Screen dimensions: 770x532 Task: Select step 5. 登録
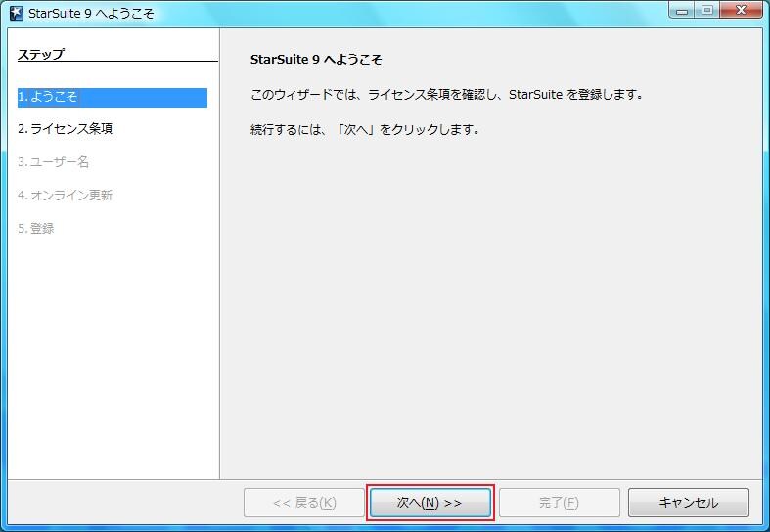click(36, 228)
